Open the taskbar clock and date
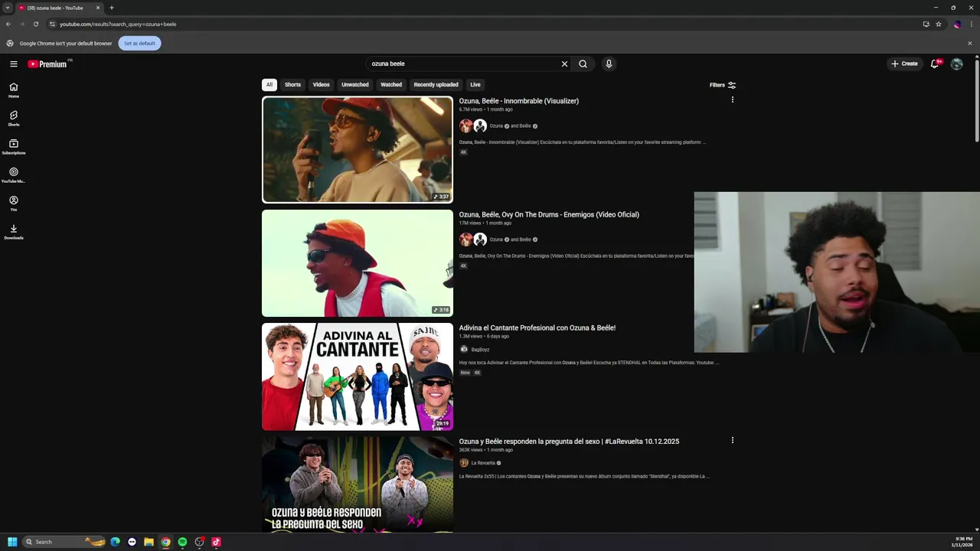 [962, 542]
